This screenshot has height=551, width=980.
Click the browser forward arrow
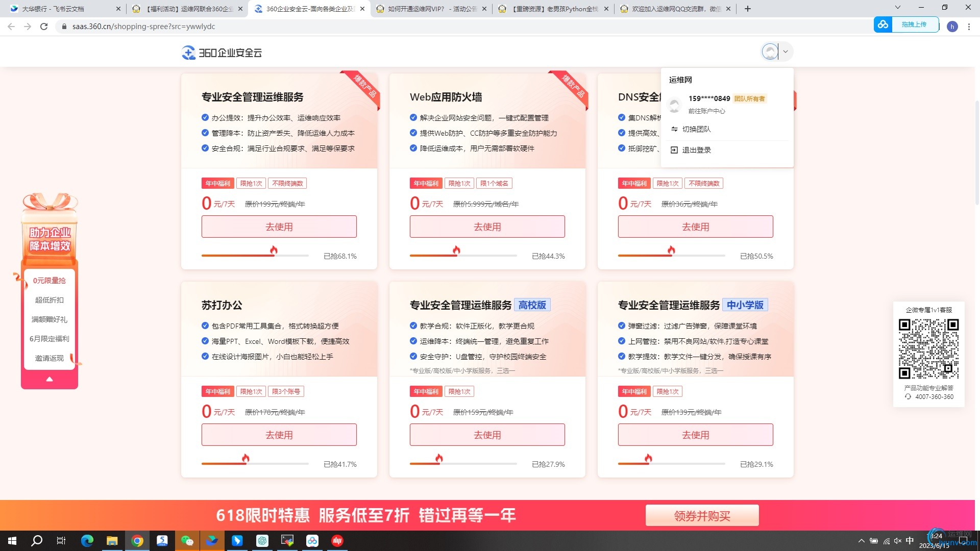tap(28, 27)
